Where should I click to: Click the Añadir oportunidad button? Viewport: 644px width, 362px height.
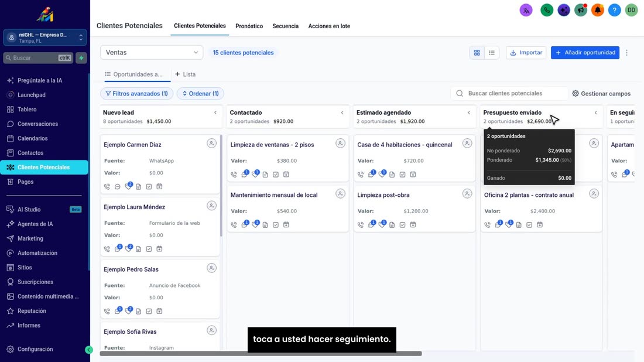pyautogui.click(x=585, y=53)
